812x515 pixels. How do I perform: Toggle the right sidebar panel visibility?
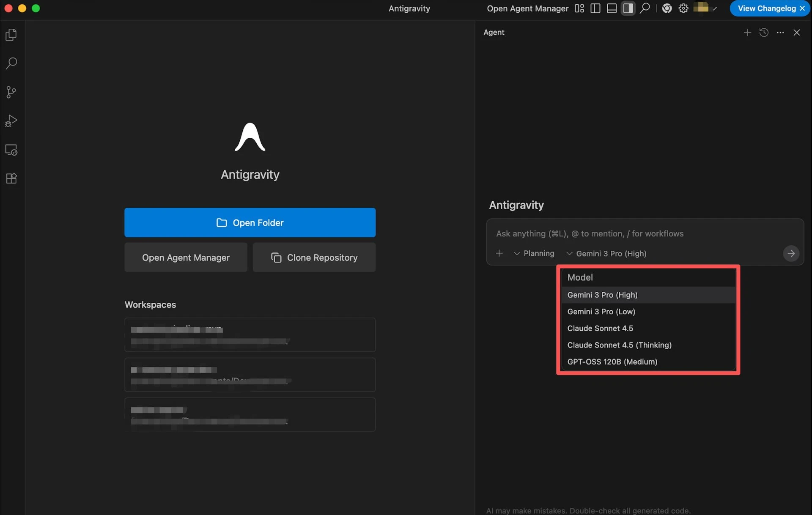pos(628,8)
